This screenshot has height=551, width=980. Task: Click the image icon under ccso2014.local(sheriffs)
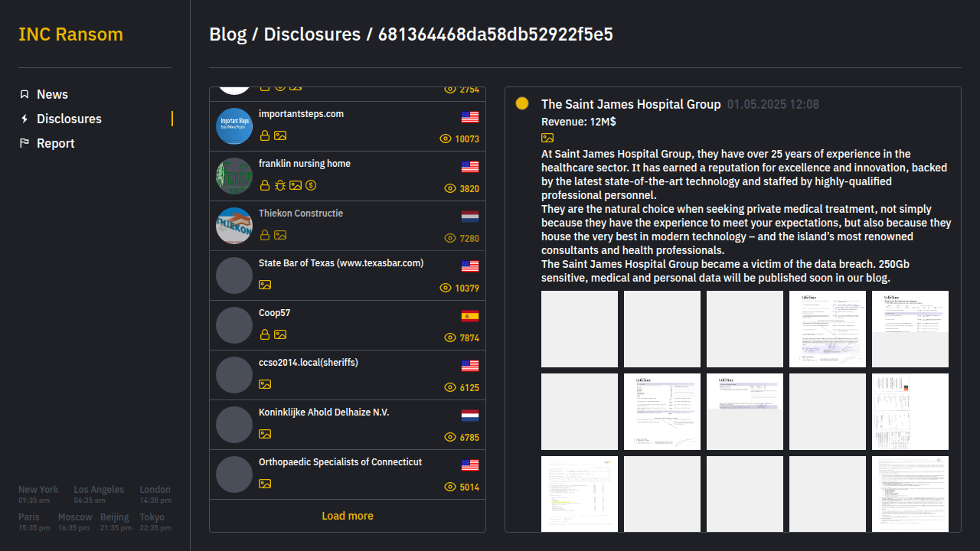click(265, 384)
